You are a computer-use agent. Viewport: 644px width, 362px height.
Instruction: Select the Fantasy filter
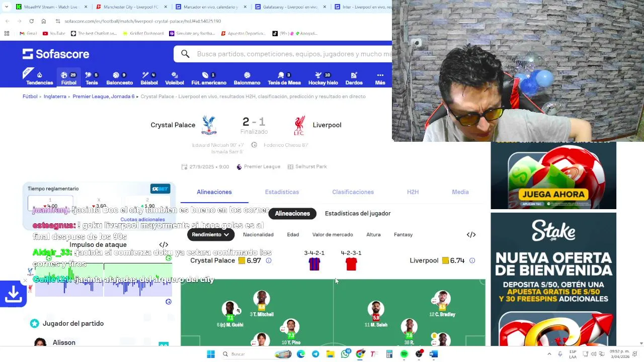403,235
